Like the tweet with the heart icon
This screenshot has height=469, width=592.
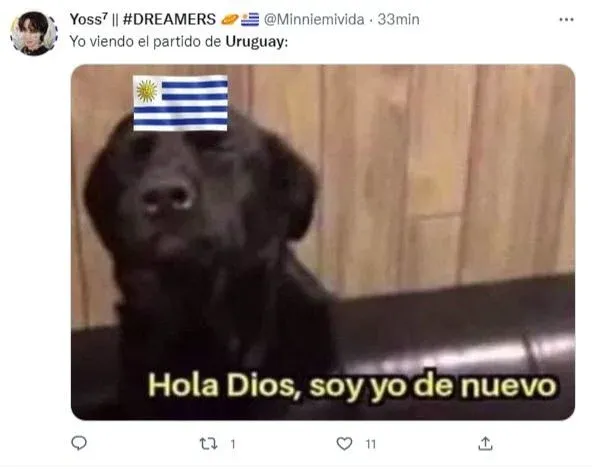(x=344, y=444)
